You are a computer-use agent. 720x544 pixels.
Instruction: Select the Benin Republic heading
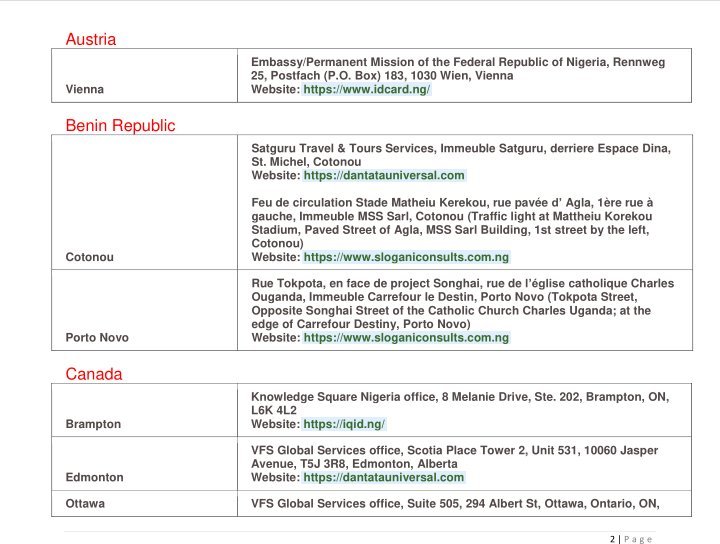coord(120,126)
